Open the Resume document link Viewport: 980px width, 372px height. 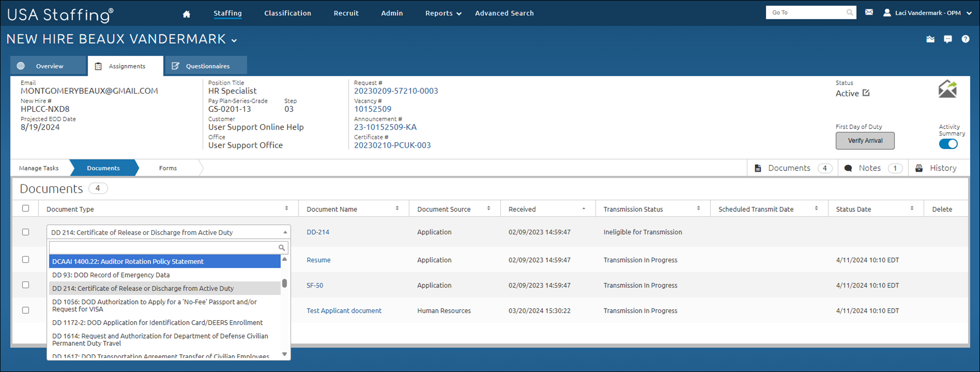coord(319,260)
